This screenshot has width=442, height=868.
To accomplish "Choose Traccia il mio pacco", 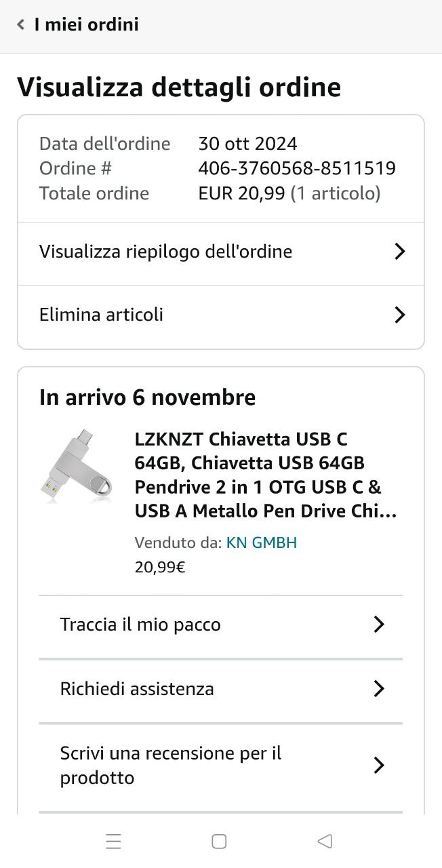I will (x=221, y=625).
